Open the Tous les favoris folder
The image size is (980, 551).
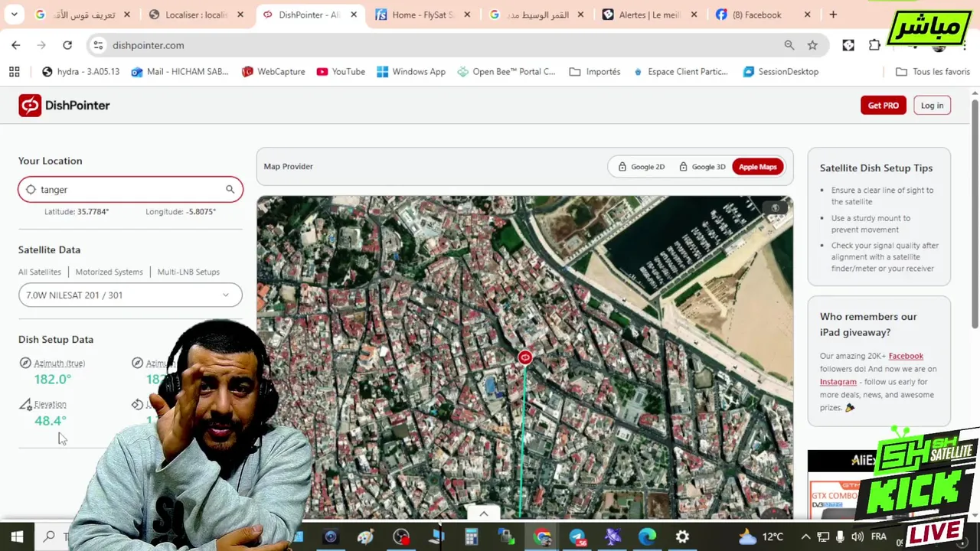933,71
